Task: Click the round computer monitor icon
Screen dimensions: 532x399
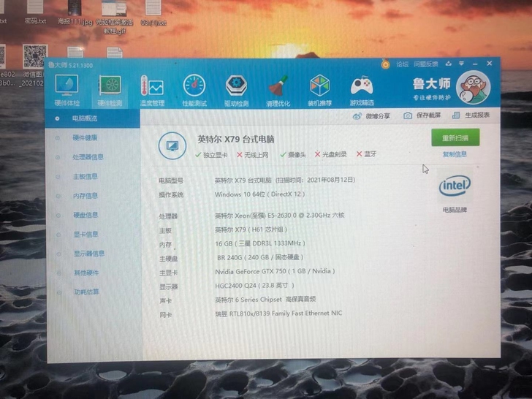Action: tap(172, 146)
